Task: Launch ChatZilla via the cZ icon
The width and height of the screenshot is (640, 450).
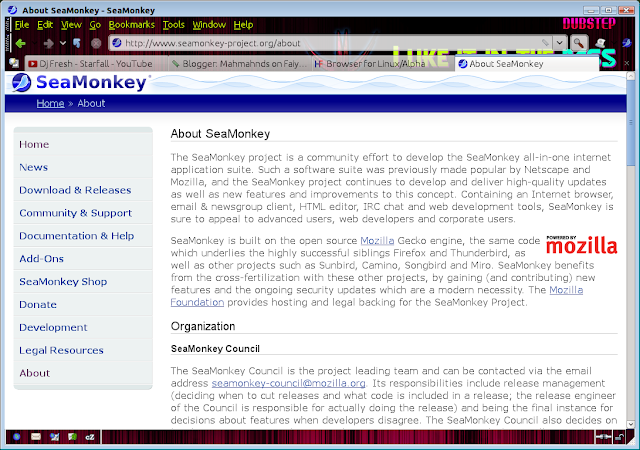Action: pos(90,437)
